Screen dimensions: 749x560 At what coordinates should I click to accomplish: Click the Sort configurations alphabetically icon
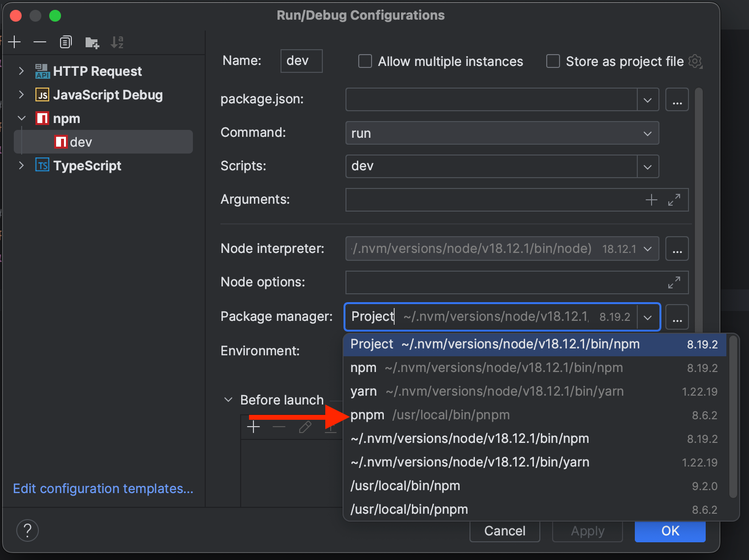coord(117,42)
